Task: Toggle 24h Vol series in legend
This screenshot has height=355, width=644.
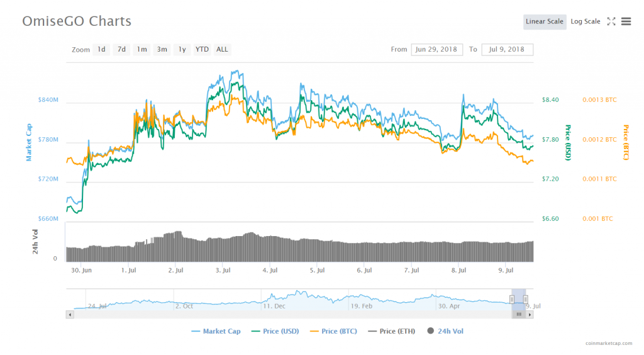Action: coord(445,331)
